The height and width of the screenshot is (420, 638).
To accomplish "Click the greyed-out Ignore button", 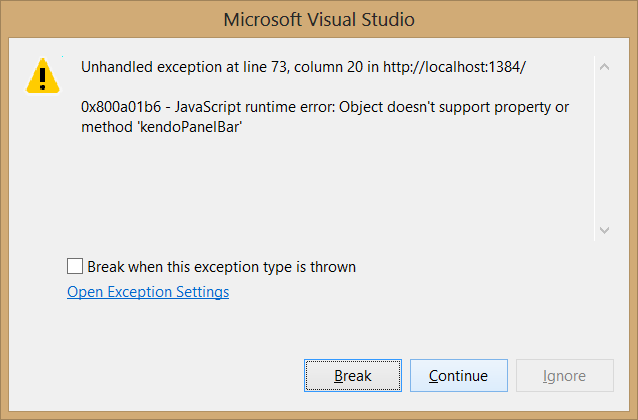I will point(564,376).
